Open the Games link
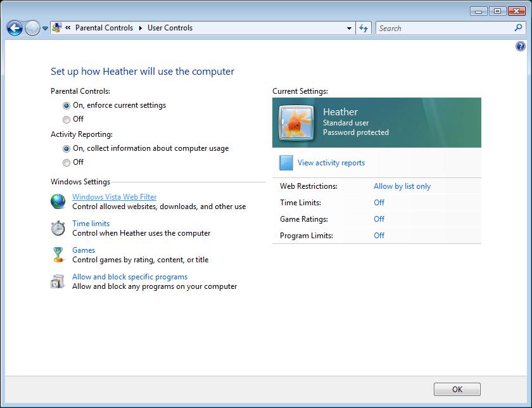 (x=84, y=250)
